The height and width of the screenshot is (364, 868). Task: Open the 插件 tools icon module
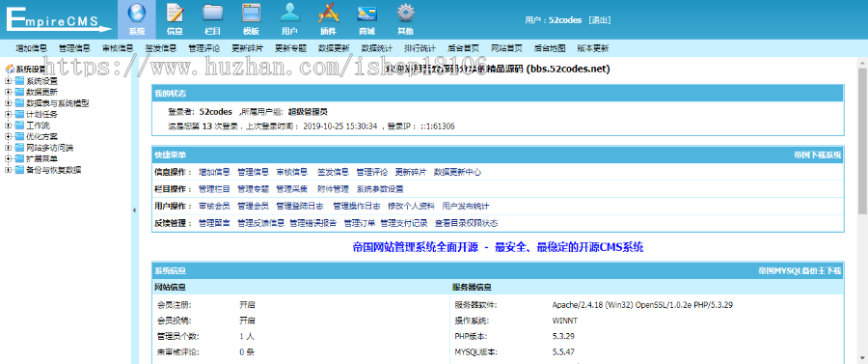coord(328,19)
